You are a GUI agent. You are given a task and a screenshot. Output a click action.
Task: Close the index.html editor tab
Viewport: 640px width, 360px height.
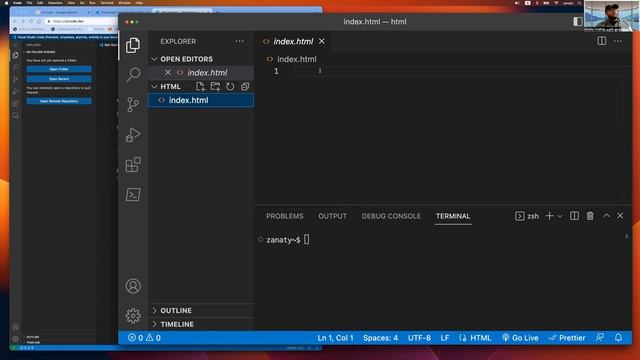[x=322, y=41]
